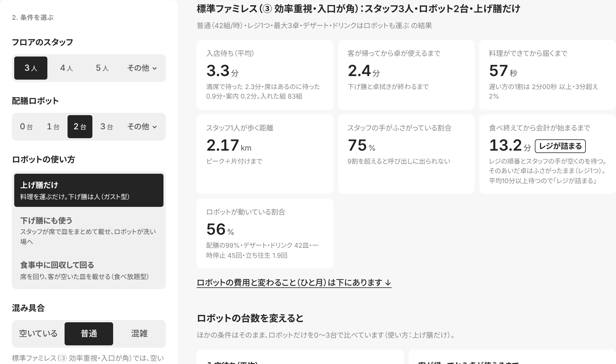This screenshot has width=616, height=364.
Task: Click the 2. 条件を選ぶ step label
Action: point(33,17)
